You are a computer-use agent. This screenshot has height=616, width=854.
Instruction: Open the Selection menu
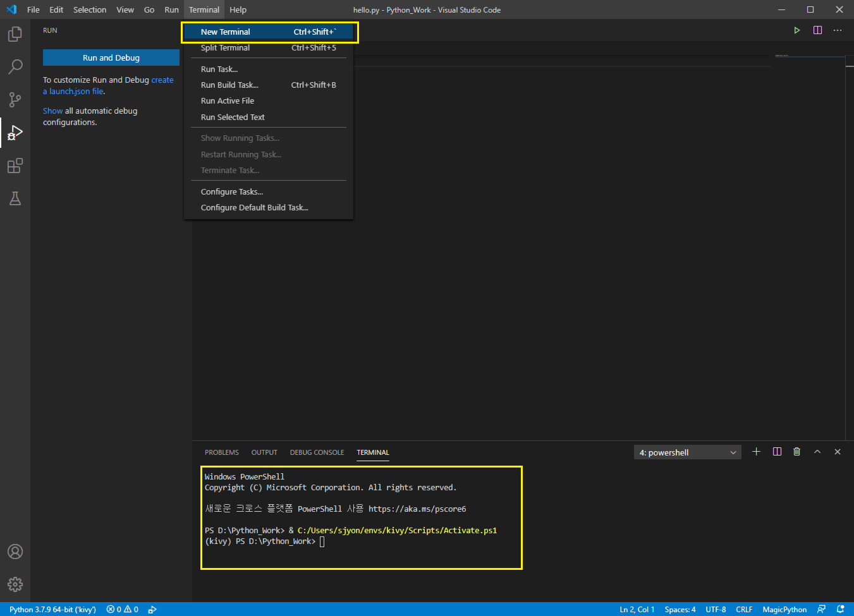pyautogui.click(x=90, y=9)
